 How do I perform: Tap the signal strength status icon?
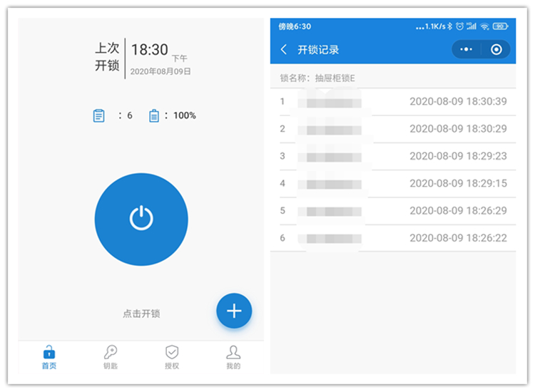click(x=472, y=26)
